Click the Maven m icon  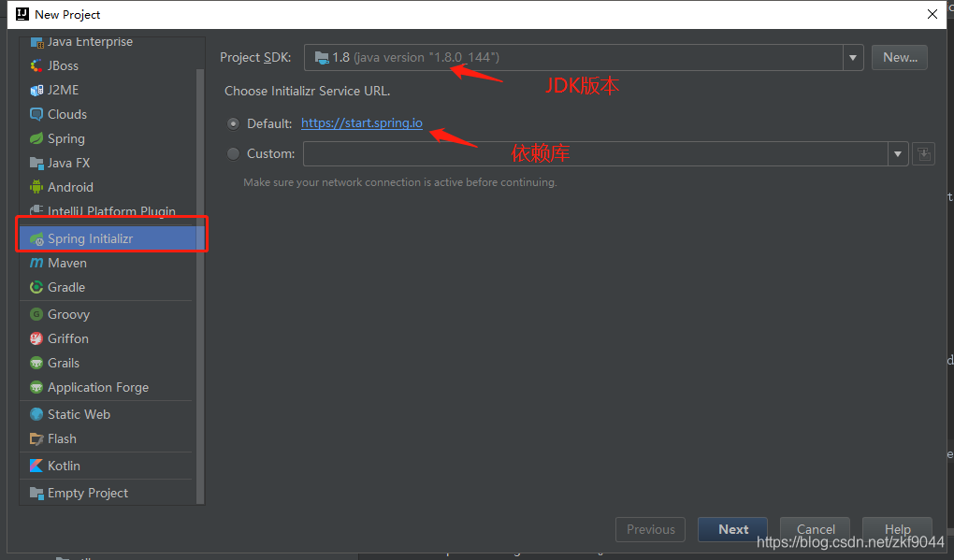36,264
